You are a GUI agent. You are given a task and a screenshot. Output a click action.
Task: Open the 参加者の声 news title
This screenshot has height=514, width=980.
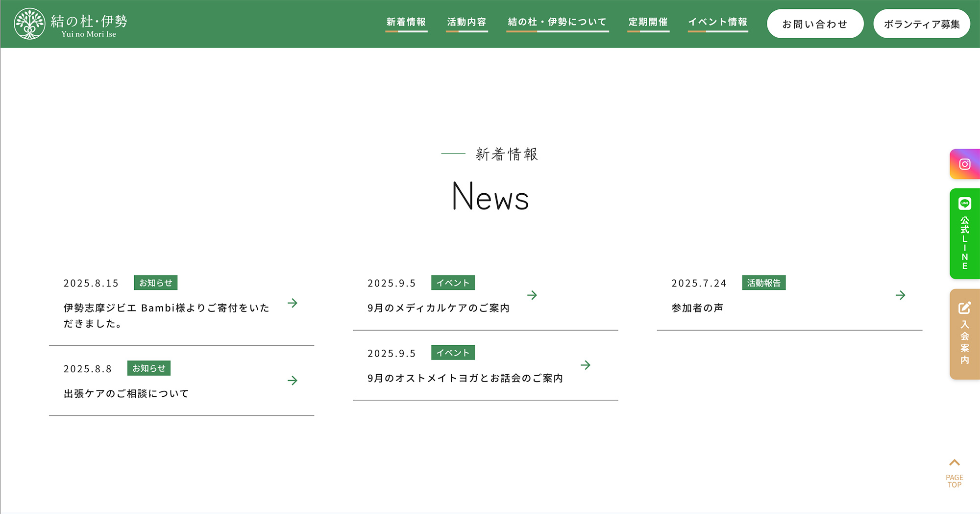point(697,308)
